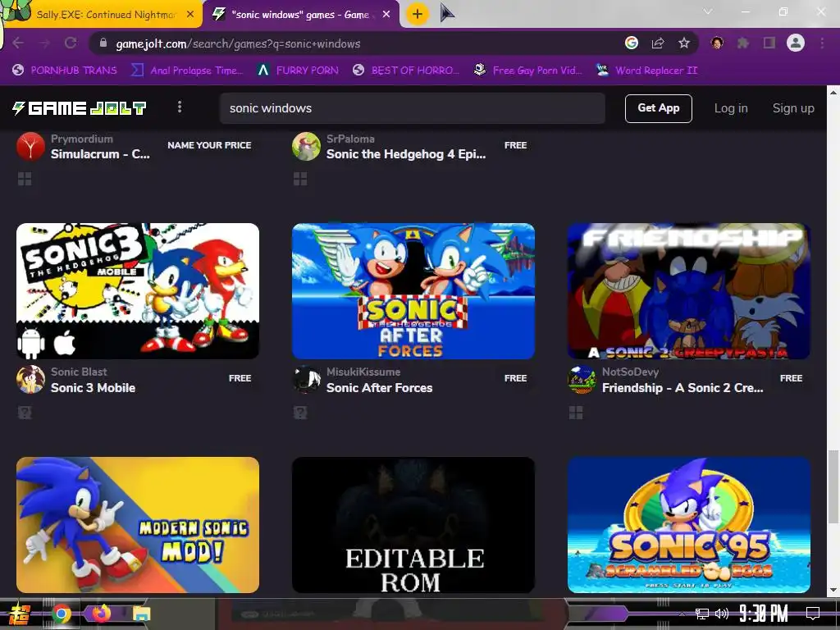The width and height of the screenshot is (840, 630).
Task: Open the Sonic '95 Scrambled Eggs thumbnail
Action: (x=689, y=525)
